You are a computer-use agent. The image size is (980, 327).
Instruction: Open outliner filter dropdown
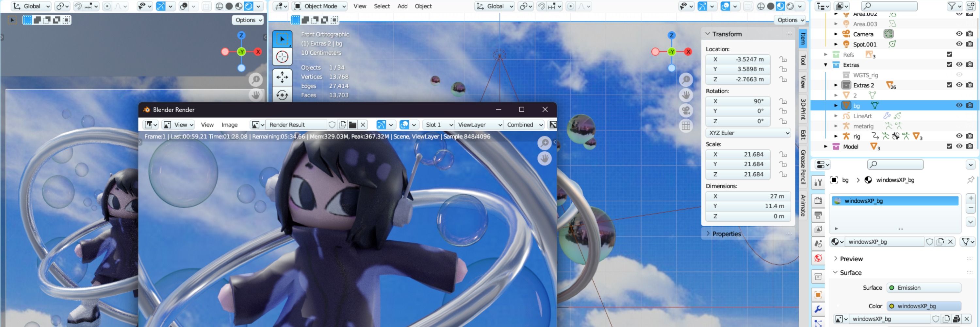point(954,6)
